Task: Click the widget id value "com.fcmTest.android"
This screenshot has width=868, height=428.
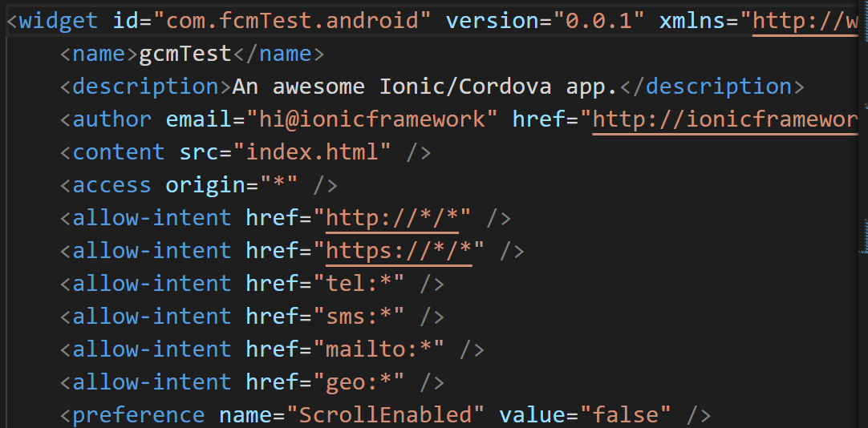Action: [x=293, y=21]
